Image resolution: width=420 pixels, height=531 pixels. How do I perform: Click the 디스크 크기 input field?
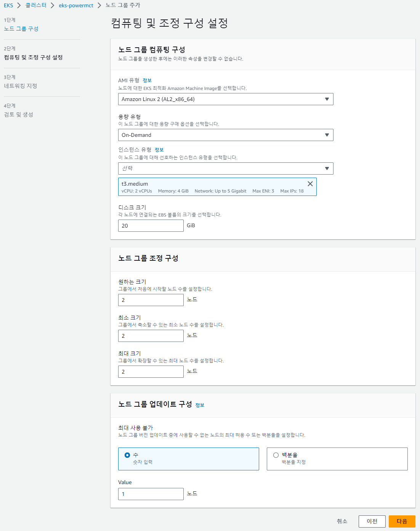click(151, 226)
